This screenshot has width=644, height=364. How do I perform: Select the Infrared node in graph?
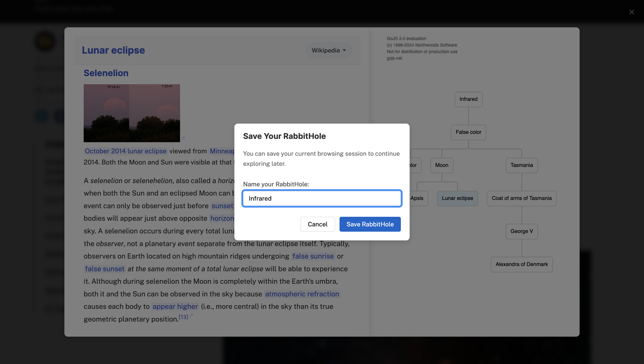(468, 99)
